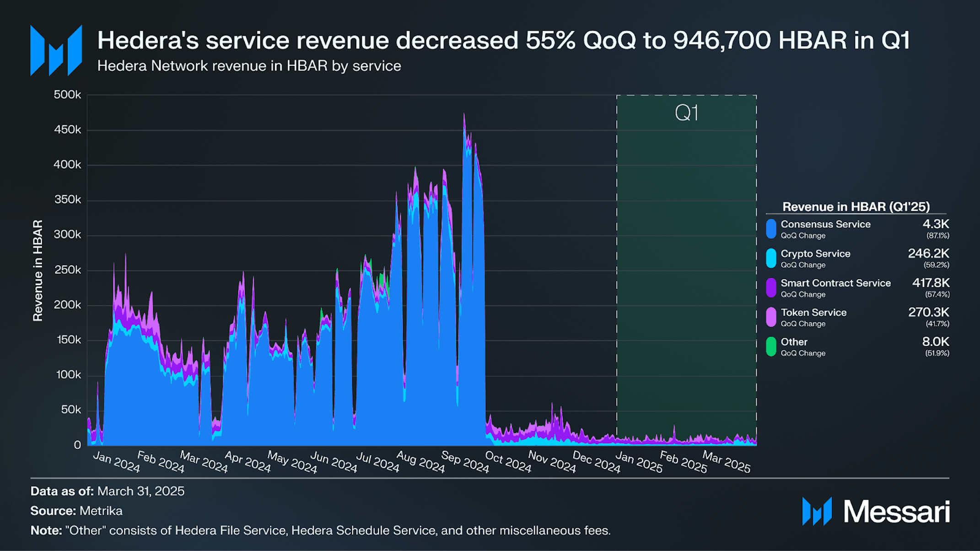Click the Jan 2025 x-axis label

coord(638,462)
